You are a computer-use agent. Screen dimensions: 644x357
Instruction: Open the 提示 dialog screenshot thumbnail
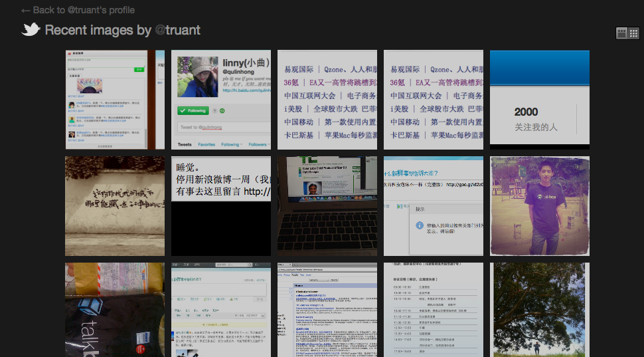tap(434, 206)
